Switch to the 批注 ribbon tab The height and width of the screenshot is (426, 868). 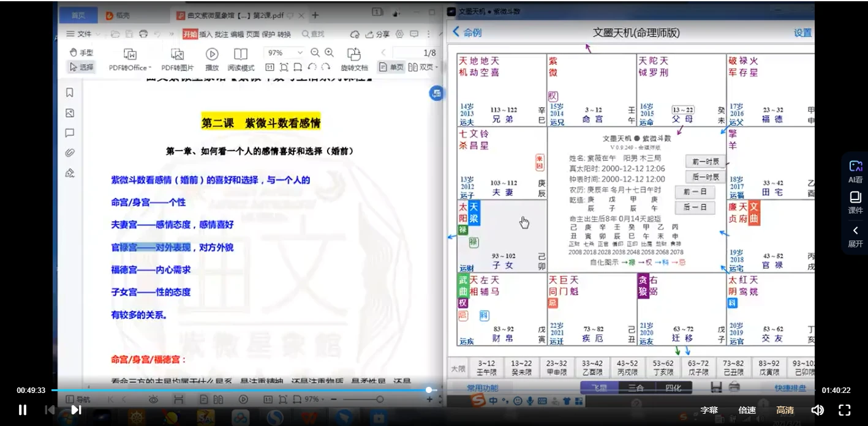click(221, 34)
